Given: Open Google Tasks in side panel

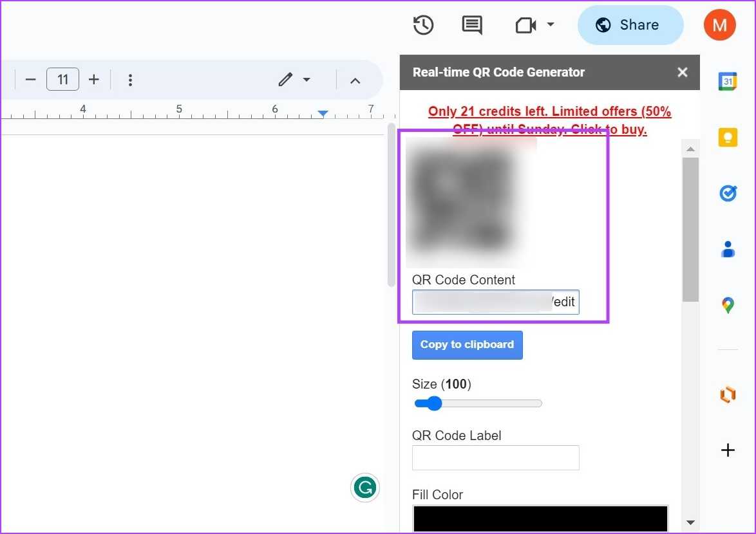Looking at the screenshot, I should point(728,193).
